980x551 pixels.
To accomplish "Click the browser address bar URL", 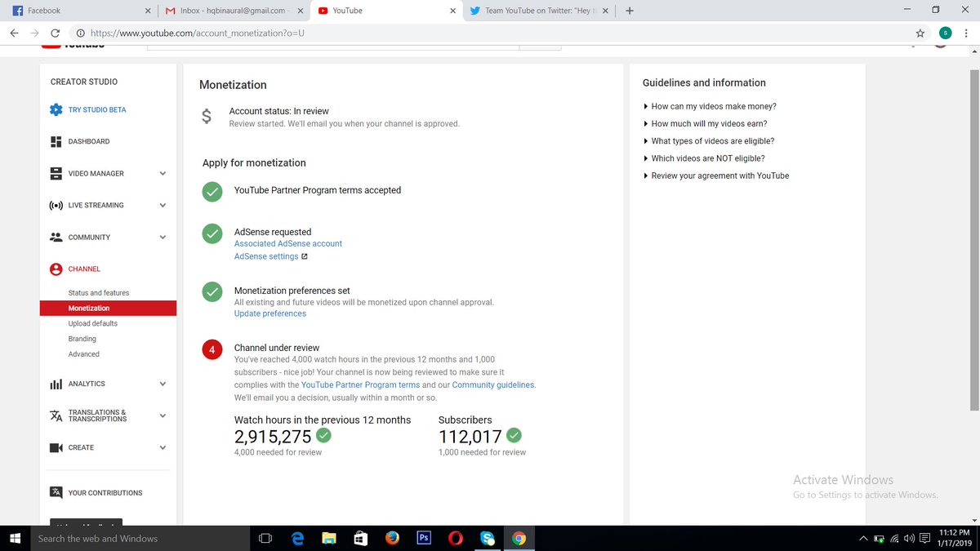I will pyautogui.click(x=198, y=33).
